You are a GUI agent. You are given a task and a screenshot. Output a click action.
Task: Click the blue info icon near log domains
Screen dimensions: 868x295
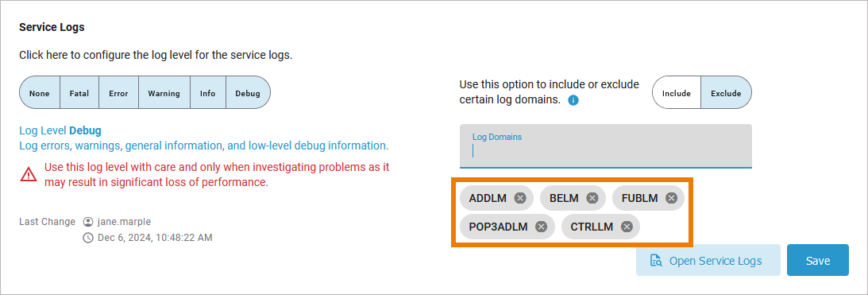(573, 100)
